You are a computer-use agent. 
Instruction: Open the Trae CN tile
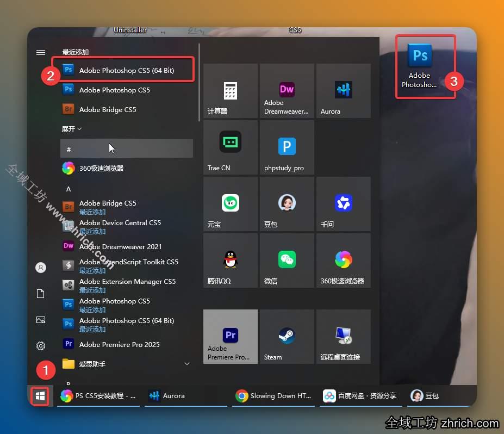tap(231, 147)
